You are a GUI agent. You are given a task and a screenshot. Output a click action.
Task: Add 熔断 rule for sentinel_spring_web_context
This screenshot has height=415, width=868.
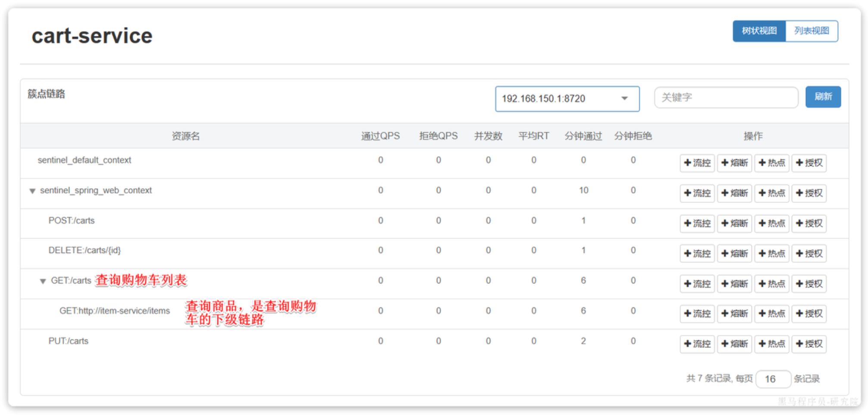click(734, 193)
